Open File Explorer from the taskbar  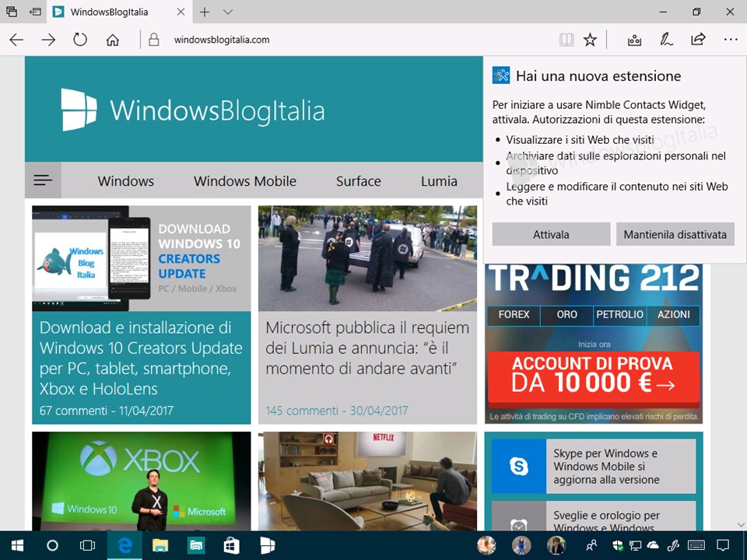tap(160, 546)
